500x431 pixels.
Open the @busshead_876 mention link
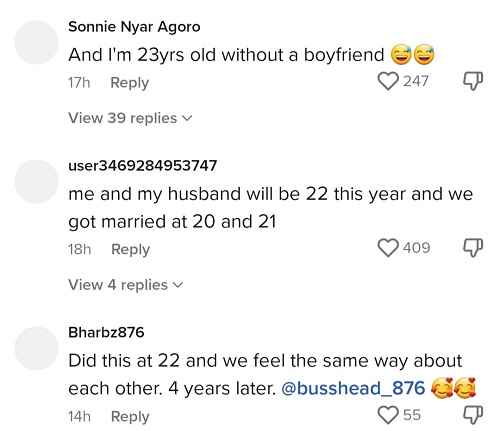tap(353, 388)
